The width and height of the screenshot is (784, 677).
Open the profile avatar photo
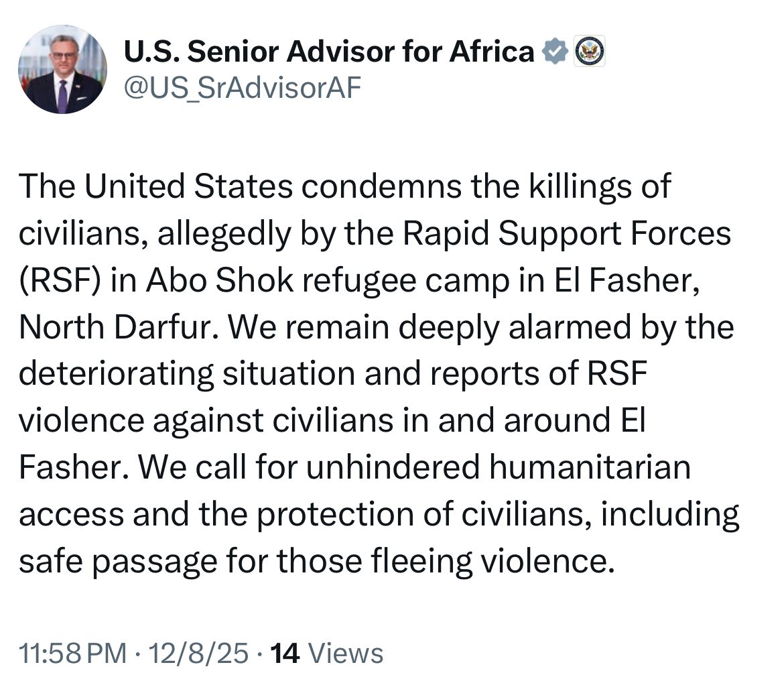pyautogui.click(x=62, y=69)
